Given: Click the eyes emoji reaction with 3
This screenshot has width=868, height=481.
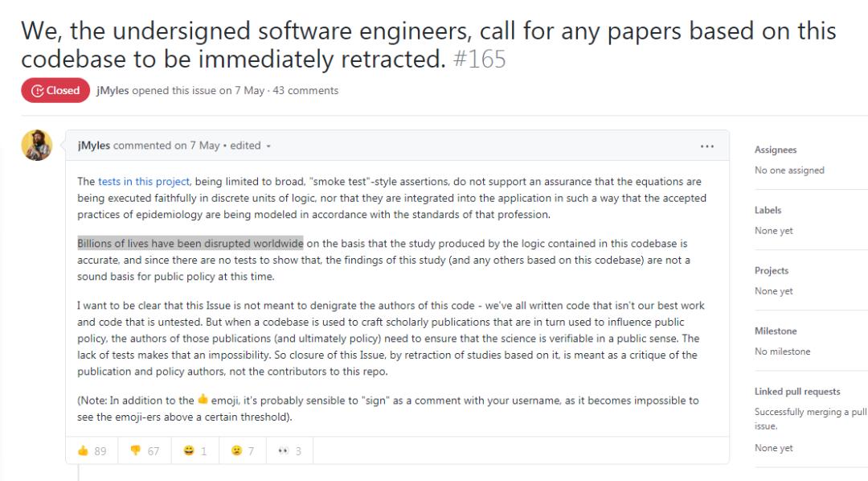Looking at the screenshot, I should [x=289, y=450].
